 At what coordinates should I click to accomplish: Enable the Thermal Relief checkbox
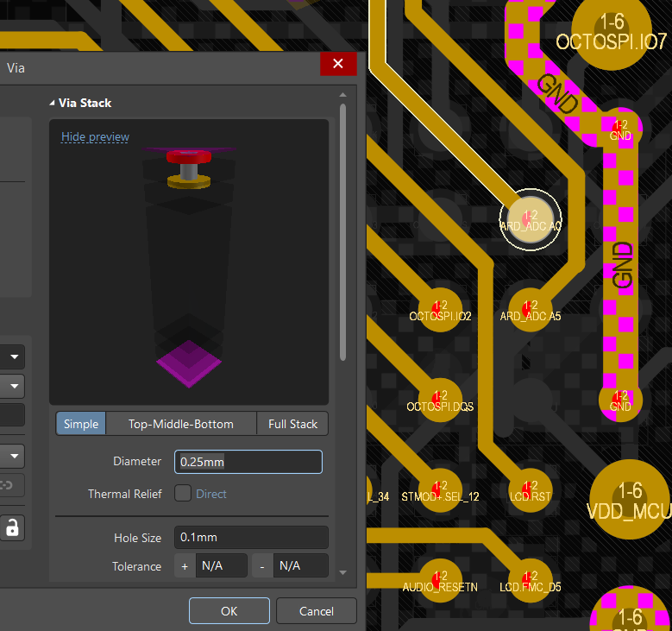[183, 494]
